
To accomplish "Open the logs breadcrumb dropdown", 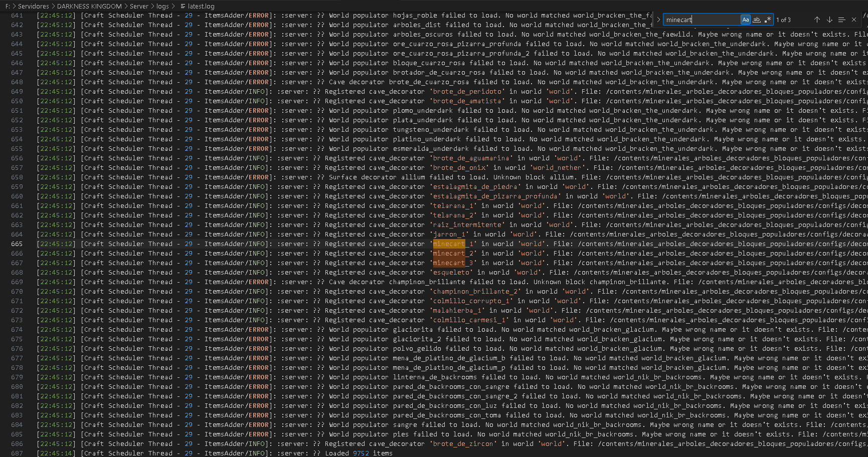I will tap(161, 7).
